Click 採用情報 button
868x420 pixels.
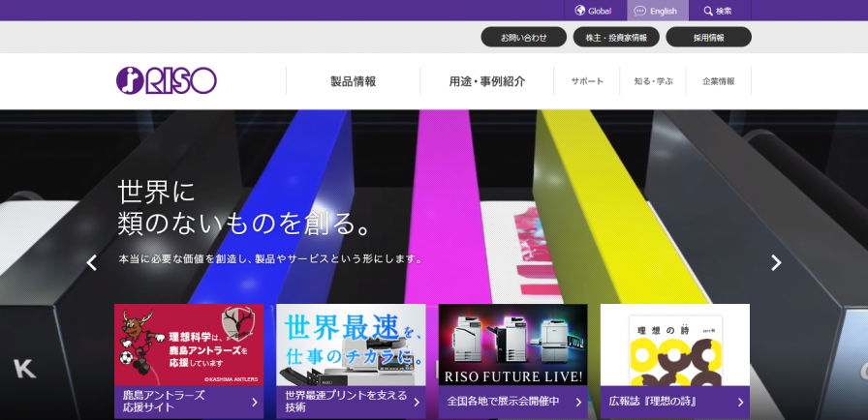708,37
